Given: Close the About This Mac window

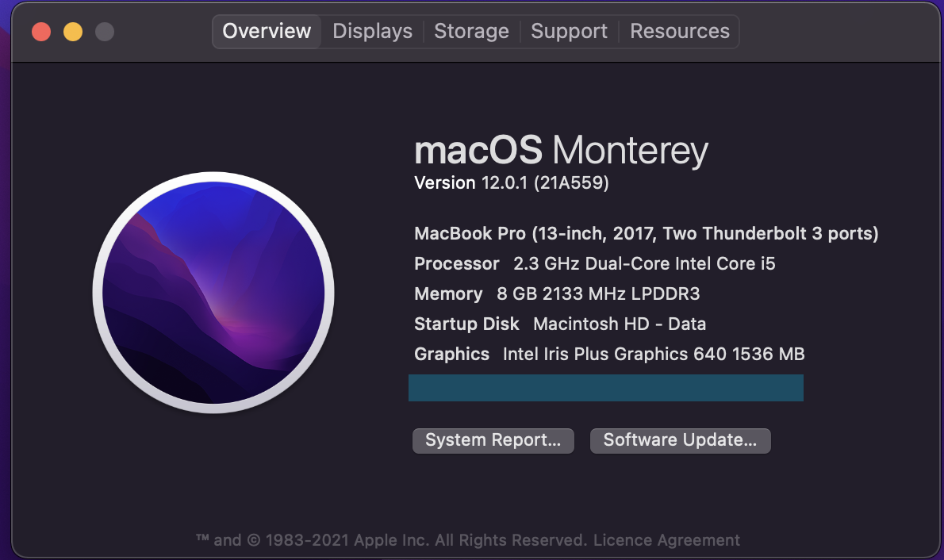Looking at the screenshot, I should point(41,32).
